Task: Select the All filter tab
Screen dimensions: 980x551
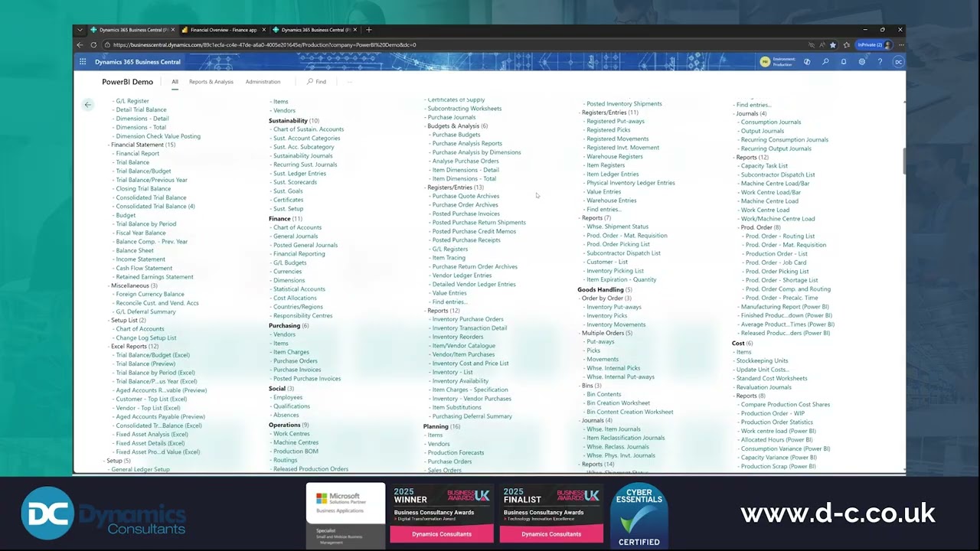Action: click(x=175, y=82)
